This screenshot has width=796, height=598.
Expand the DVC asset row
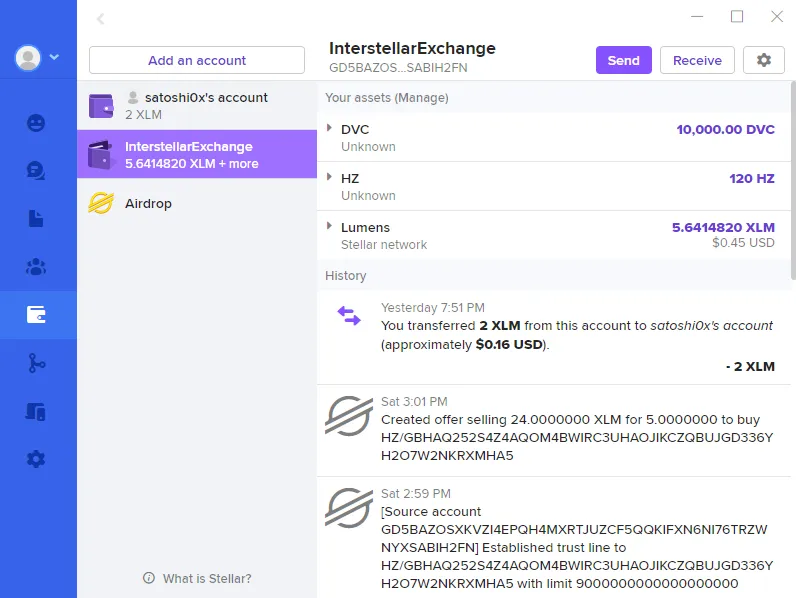pyautogui.click(x=553, y=138)
